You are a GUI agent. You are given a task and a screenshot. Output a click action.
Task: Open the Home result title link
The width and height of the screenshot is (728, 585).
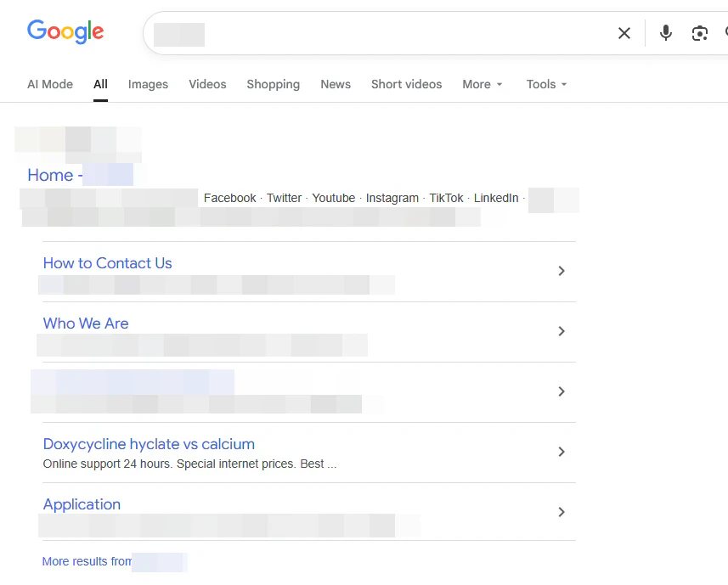tap(55, 175)
